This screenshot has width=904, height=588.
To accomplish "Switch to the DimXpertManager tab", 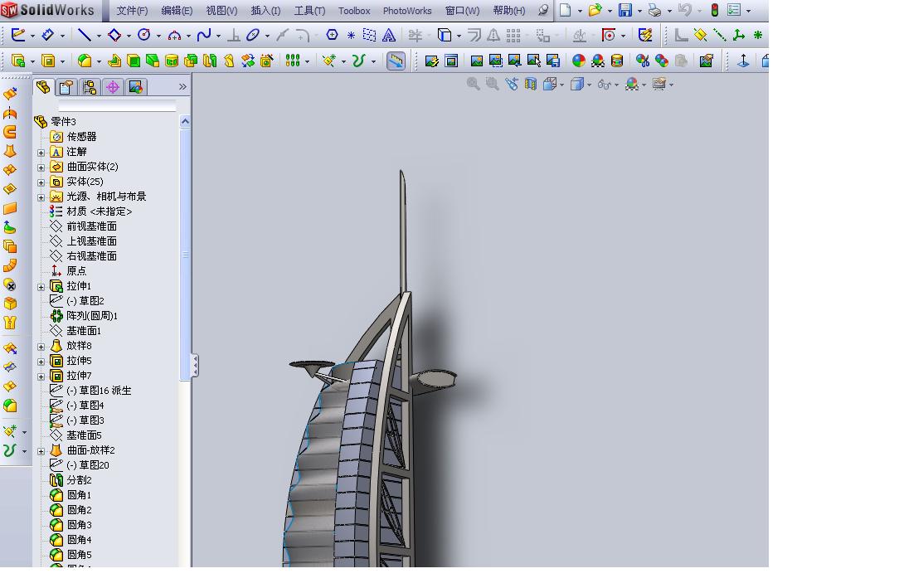I will [x=113, y=87].
